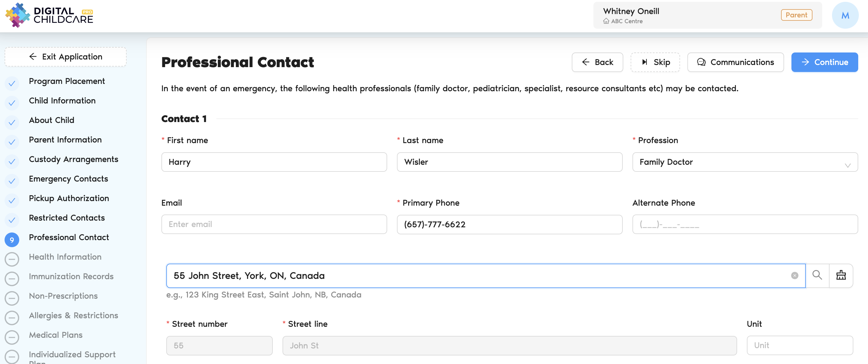Screen dimensions: 868x364
Task: Open the Communications panel
Action: click(735, 62)
